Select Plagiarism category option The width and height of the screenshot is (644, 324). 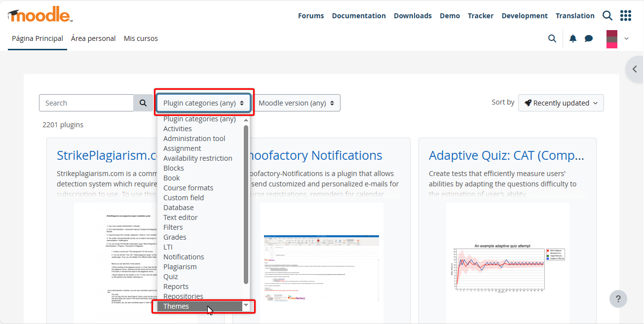(200, 267)
